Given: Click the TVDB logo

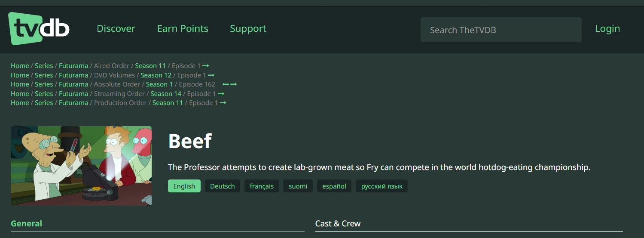Looking at the screenshot, I should pos(39,28).
